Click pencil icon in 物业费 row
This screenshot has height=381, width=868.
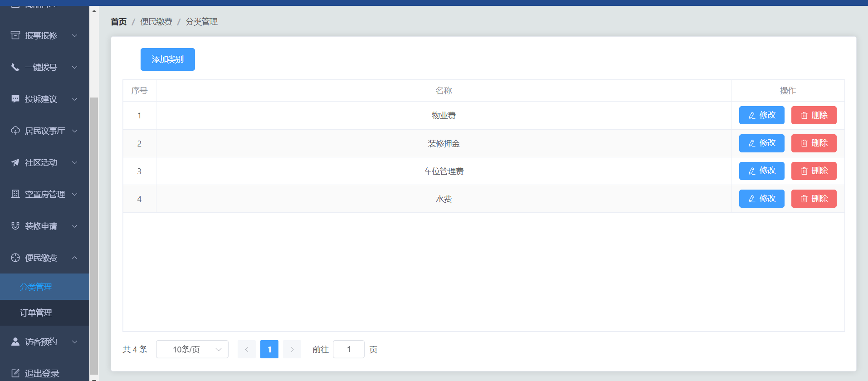click(752, 116)
